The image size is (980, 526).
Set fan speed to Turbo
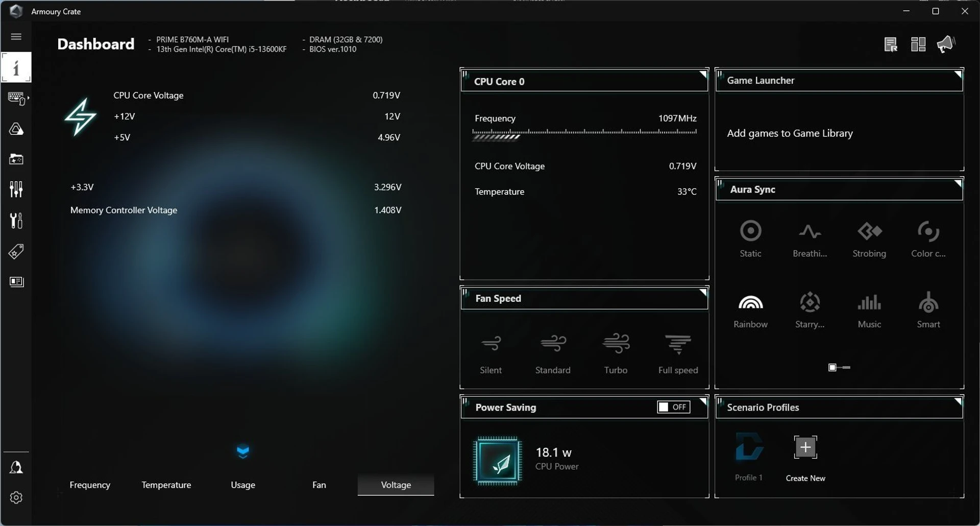[x=616, y=354]
